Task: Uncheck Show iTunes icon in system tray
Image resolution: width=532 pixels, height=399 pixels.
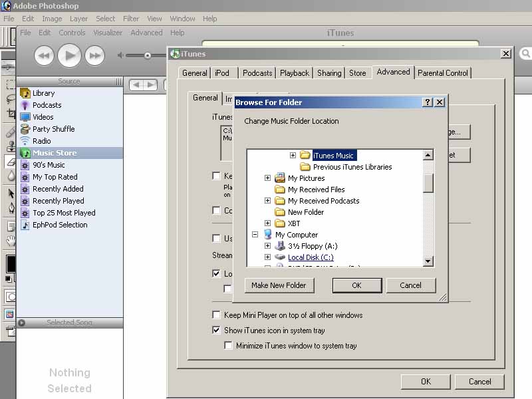Action: click(216, 330)
